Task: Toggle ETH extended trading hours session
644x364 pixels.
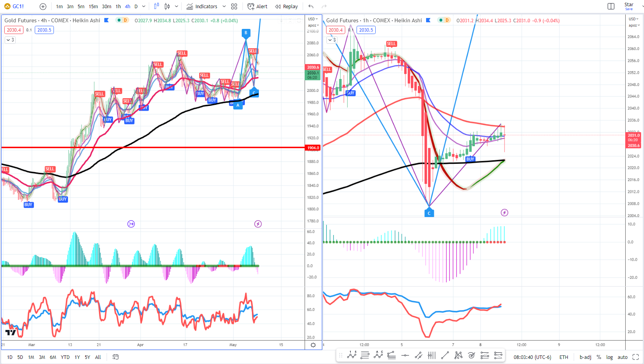Action: coord(564,357)
